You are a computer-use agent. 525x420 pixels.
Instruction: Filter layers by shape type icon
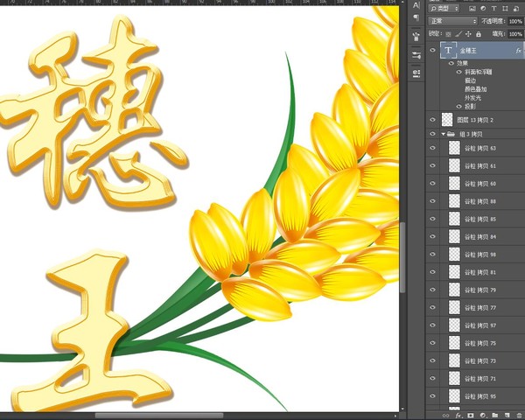pyautogui.click(x=505, y=9)
